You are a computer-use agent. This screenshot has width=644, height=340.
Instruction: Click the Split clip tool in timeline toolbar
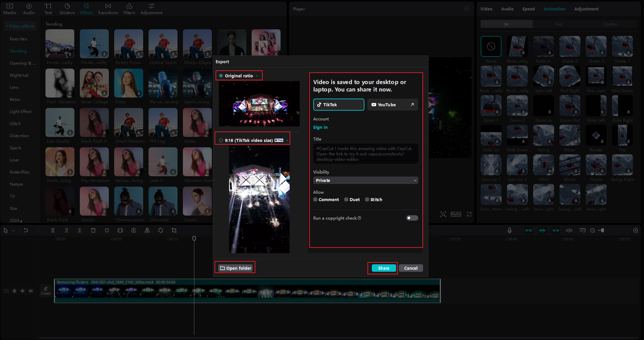[x=53, y=230]
